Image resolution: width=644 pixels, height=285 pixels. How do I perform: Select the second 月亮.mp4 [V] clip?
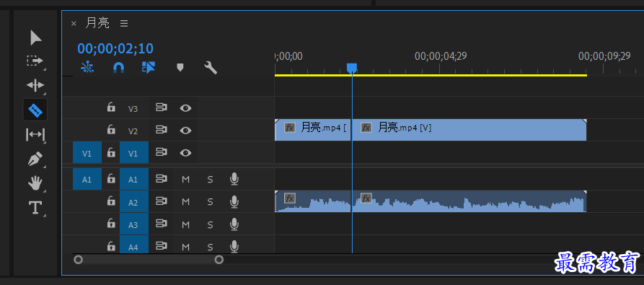(469, 130)
